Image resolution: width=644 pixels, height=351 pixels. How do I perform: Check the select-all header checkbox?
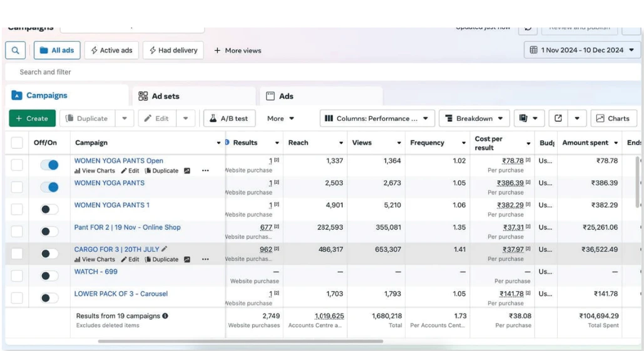(17, 143)
